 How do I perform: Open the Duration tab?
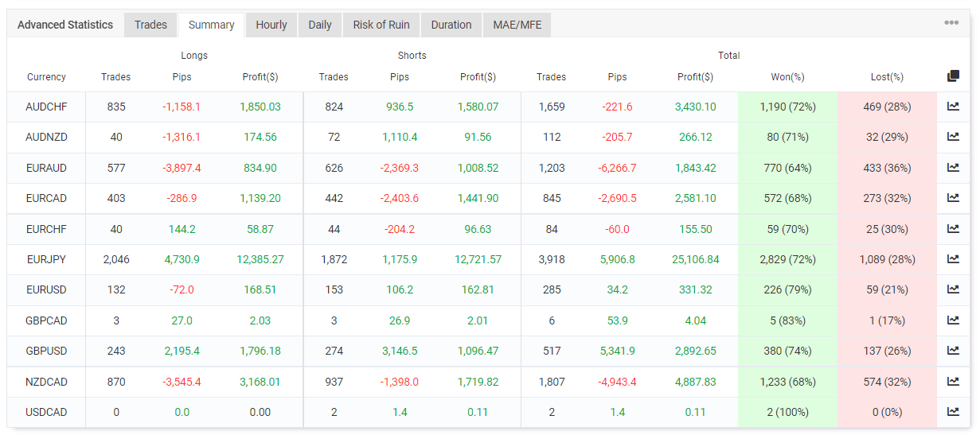tap(451, 25)
